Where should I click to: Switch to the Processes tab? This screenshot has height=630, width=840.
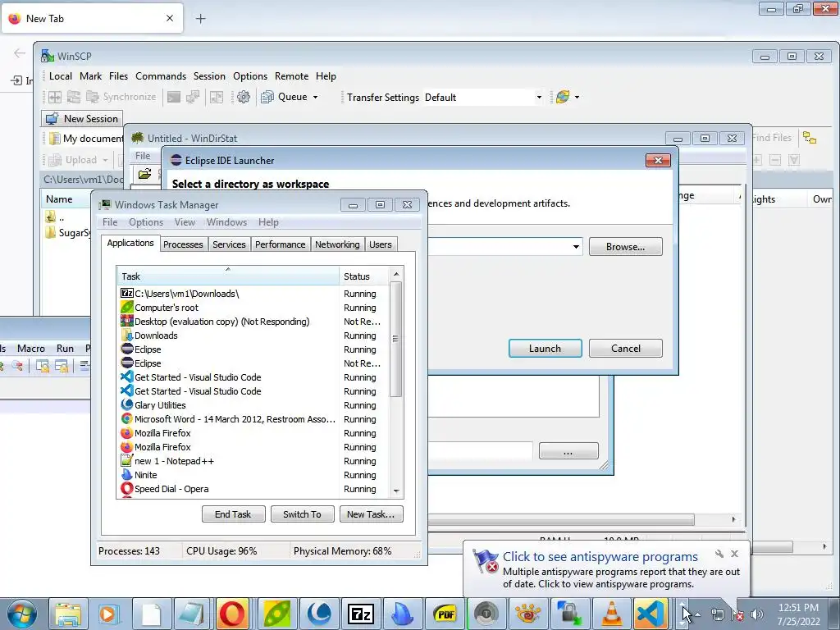tap(183, 244)
